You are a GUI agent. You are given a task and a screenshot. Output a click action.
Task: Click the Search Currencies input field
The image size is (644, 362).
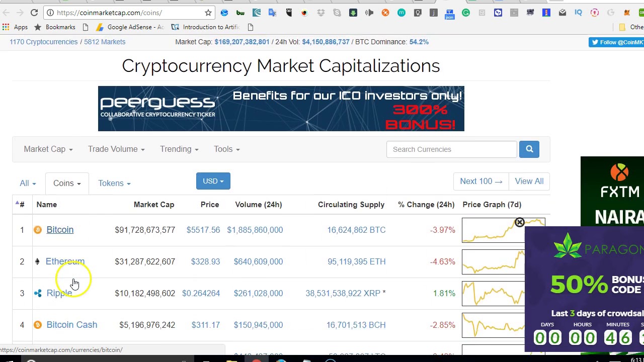click(x=451, y=149)
